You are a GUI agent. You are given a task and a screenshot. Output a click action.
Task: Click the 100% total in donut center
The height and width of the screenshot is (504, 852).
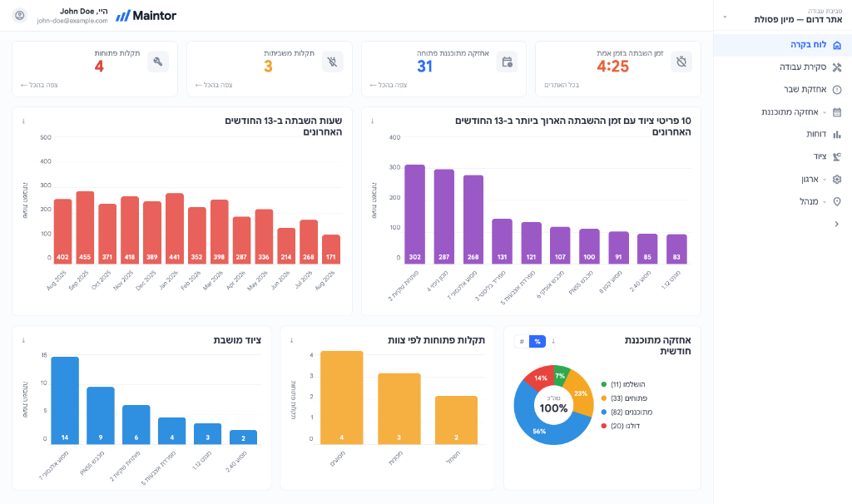coord(553,408)
